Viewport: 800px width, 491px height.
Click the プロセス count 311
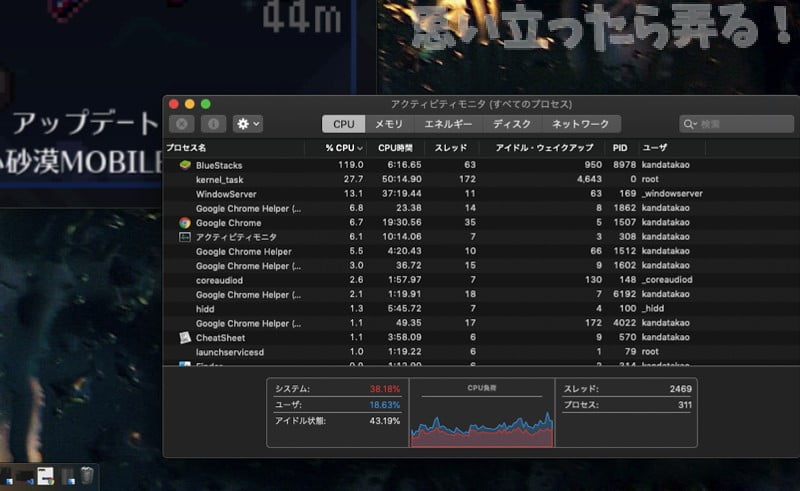tap(685, 405)
